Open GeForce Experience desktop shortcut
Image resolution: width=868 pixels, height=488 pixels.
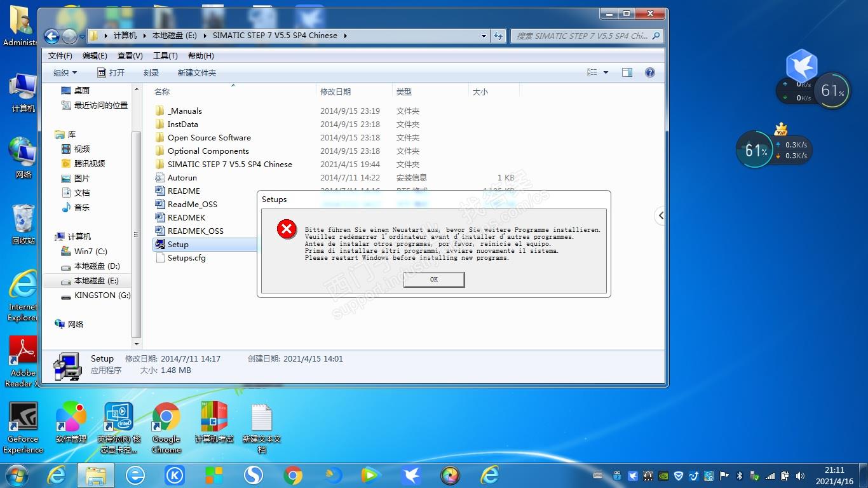click(x=23, y=428)
